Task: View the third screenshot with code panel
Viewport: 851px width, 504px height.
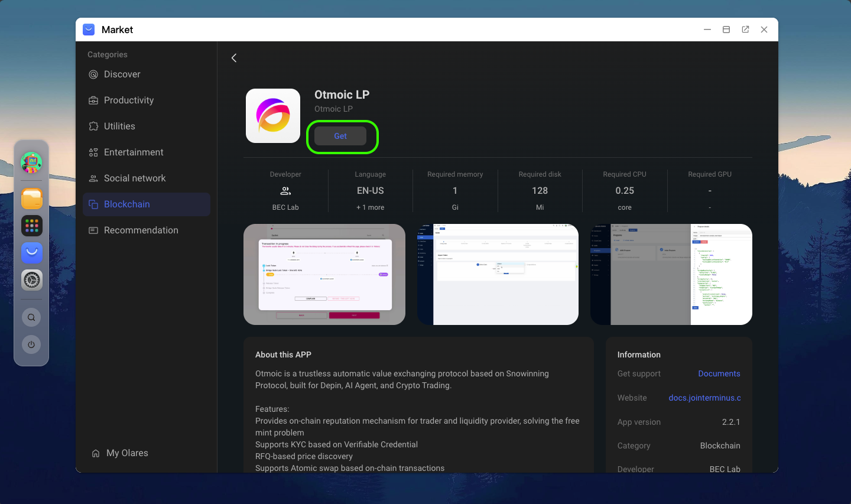Action: coord(671,274)
